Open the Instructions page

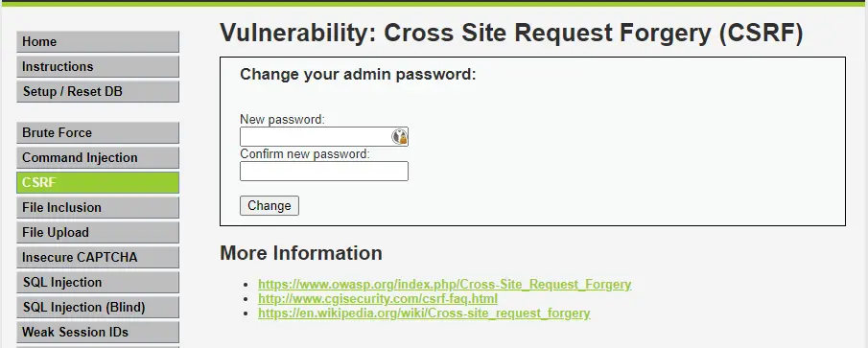[x=98, y=66]
